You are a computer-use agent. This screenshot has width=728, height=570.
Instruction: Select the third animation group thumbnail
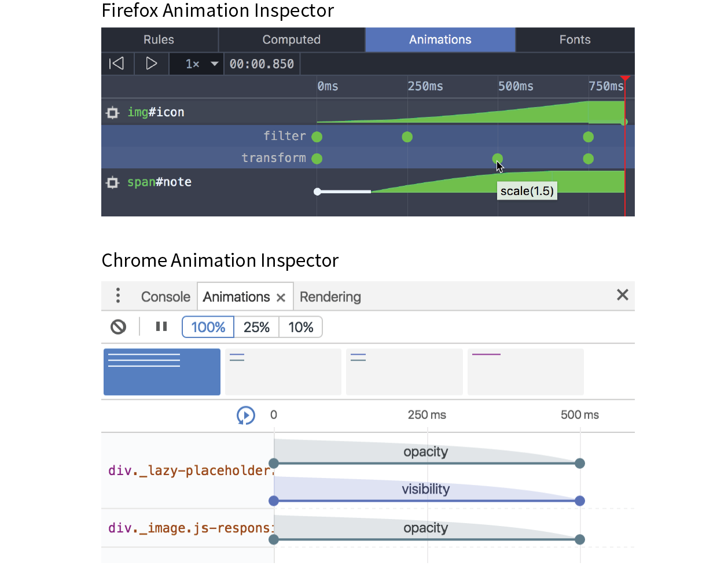pos(405,372)
